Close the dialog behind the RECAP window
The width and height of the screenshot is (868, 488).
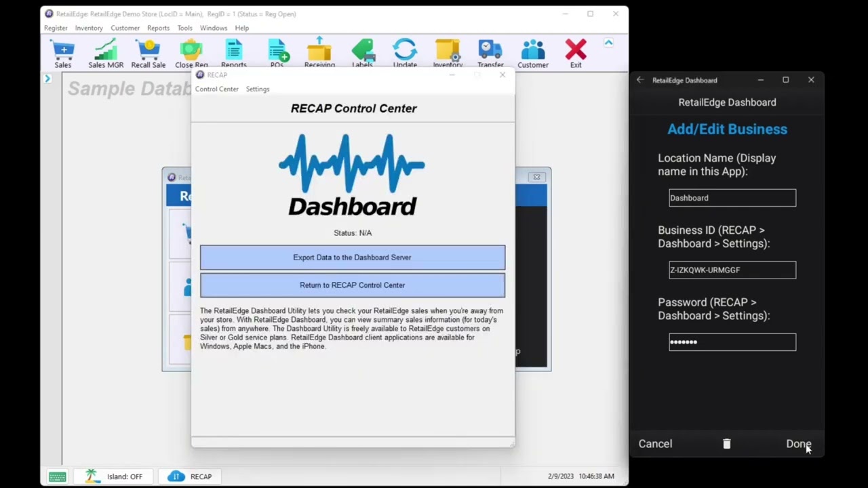pyautogui.click(x=536, y=178)
